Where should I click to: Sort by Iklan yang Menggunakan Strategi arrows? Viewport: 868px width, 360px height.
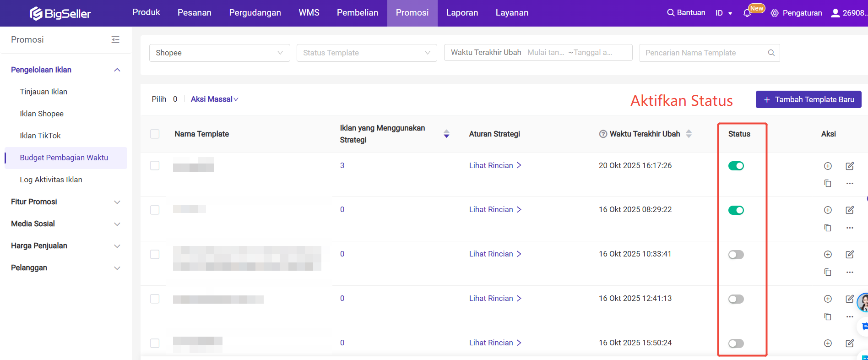[446, 134]
